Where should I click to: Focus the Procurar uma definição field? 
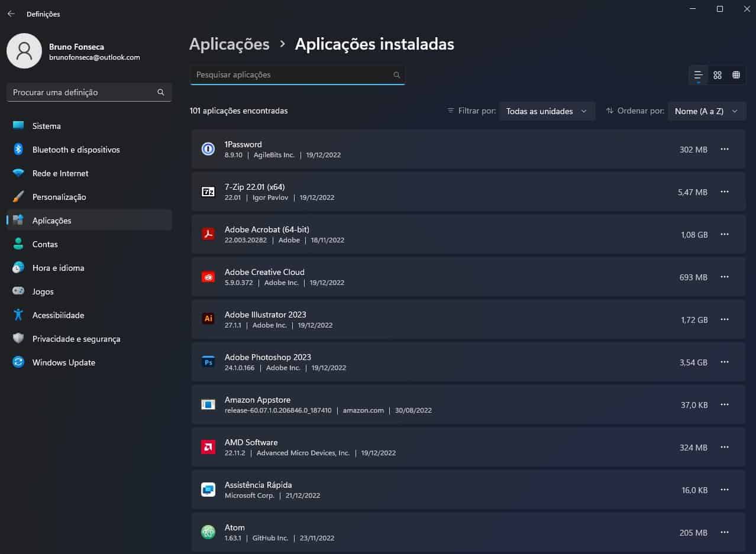(89, 92)
